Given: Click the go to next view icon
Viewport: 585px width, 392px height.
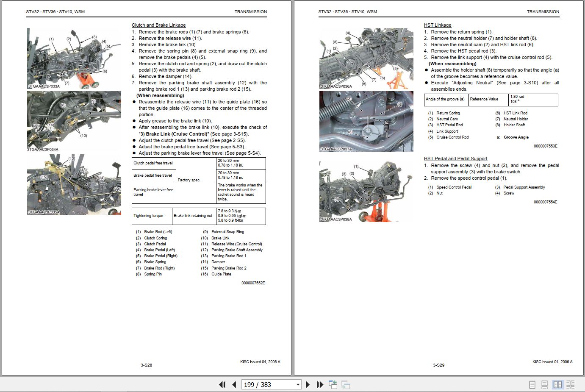Looking at the screenshot, I should [346, 384].
